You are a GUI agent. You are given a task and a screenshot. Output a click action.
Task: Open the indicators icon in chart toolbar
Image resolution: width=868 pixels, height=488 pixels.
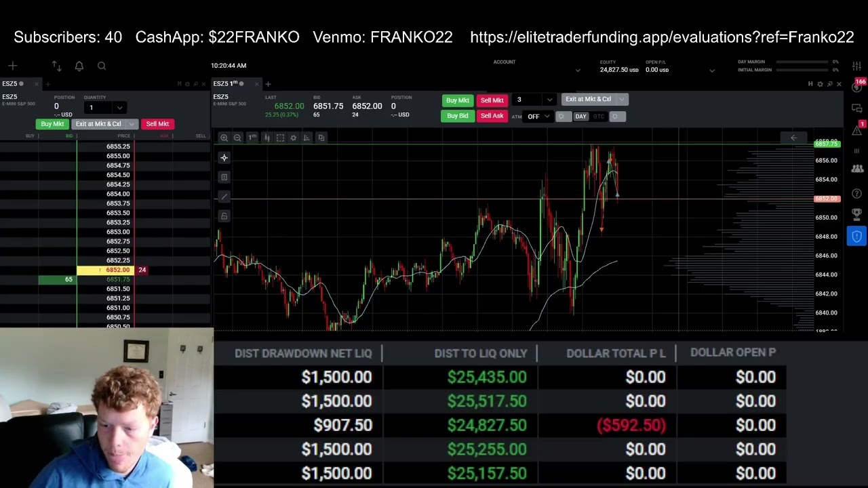click(307, 138)
